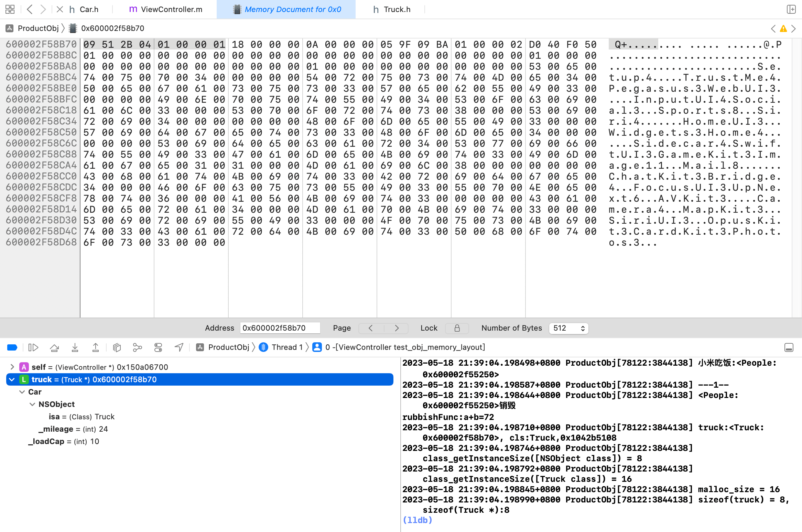Switch to the Truck.h tab

point(392,9)
